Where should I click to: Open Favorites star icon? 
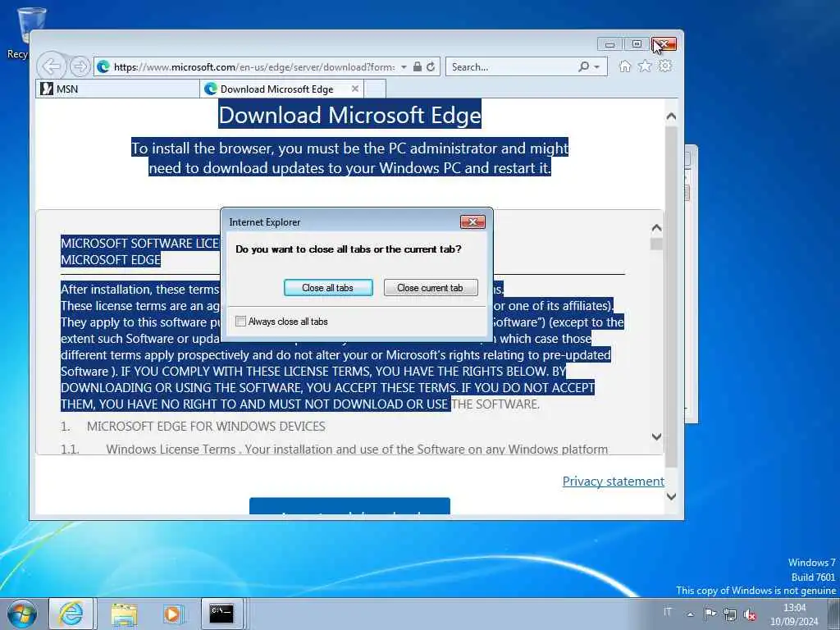coord(645,66)
